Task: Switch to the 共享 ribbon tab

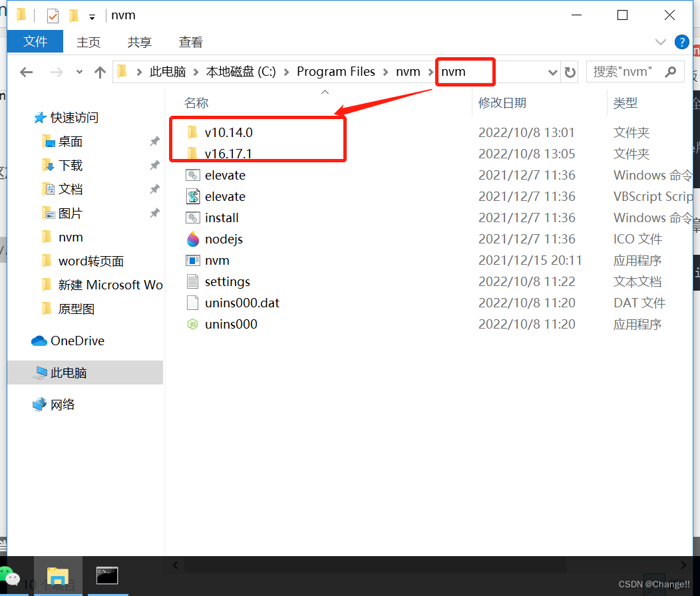Action: click(x=140, y=42)
